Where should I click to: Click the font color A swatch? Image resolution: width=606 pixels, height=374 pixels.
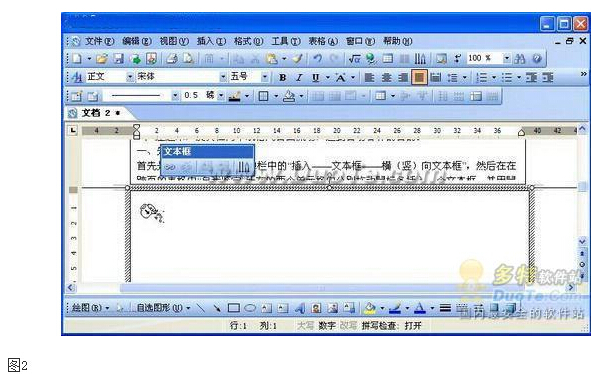420,308
